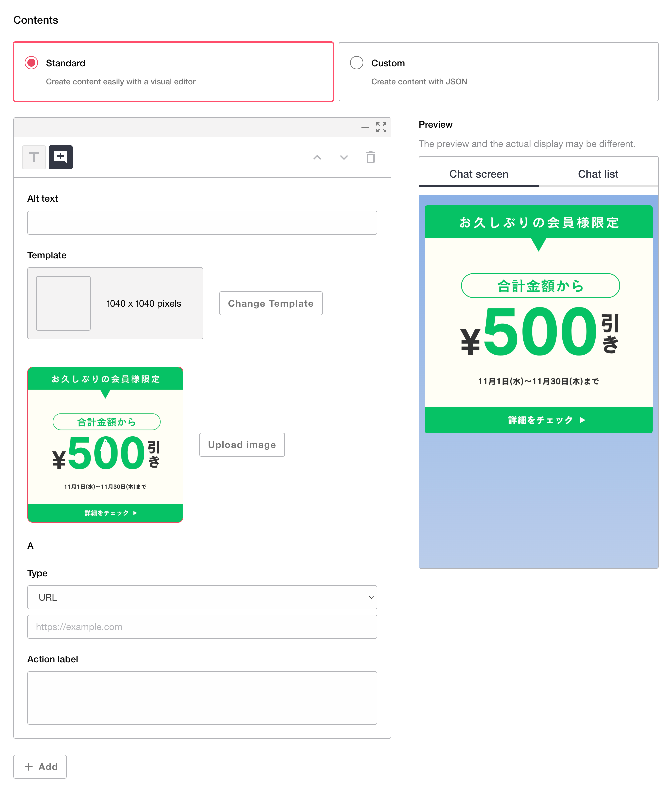The image size is (672, 792).
Task: Click the plus icon beside Add
Action: click(29, 766)
